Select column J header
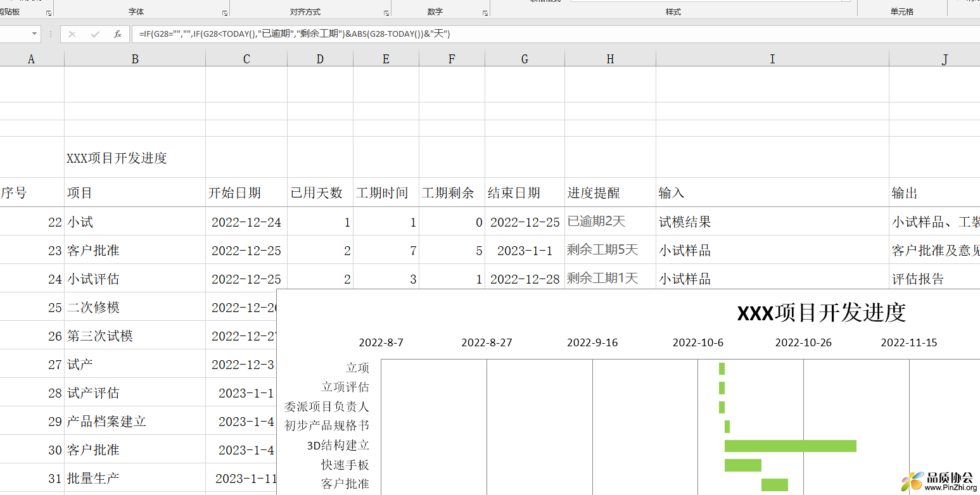 click(x=934, y=59)
